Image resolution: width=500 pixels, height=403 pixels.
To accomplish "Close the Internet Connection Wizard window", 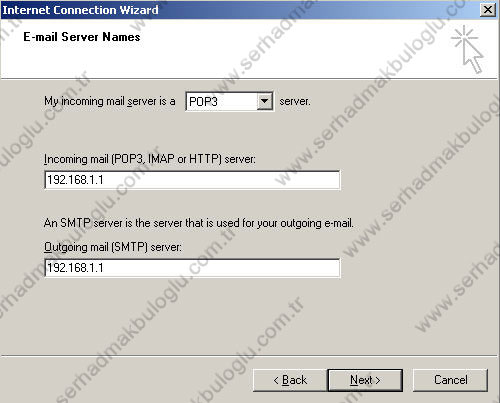I will 487,10.
